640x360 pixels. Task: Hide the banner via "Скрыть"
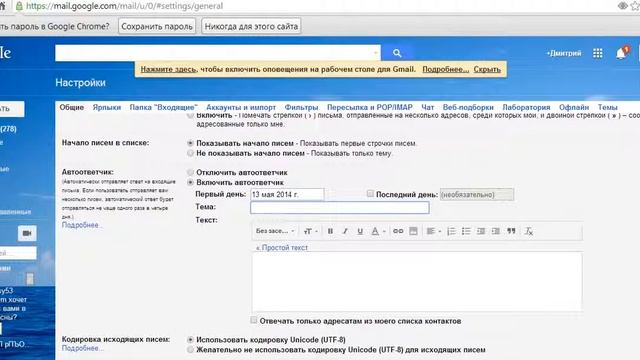[x=487, y=69]
